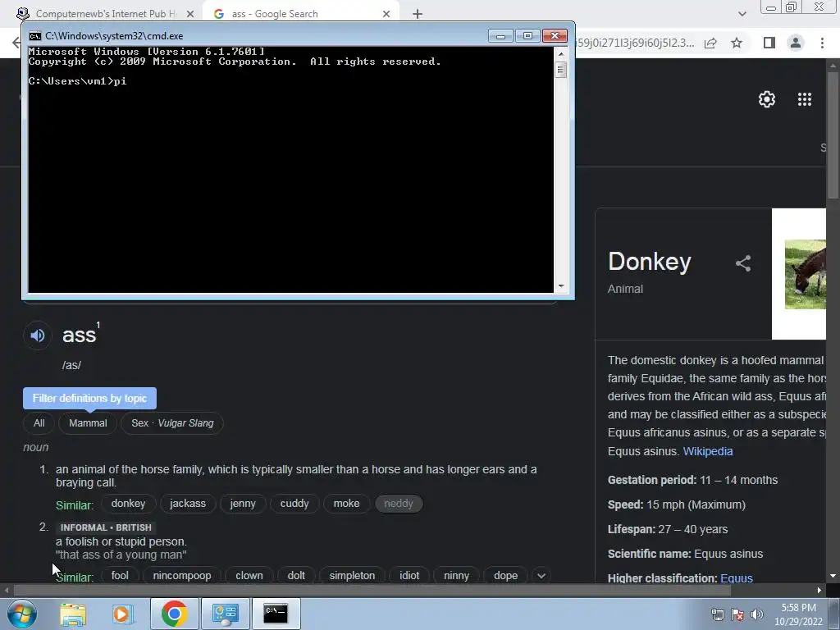Select cmd.exe in the taskbar
The width and height of the screenshot is (840, 630).
[x=276, y=614]
